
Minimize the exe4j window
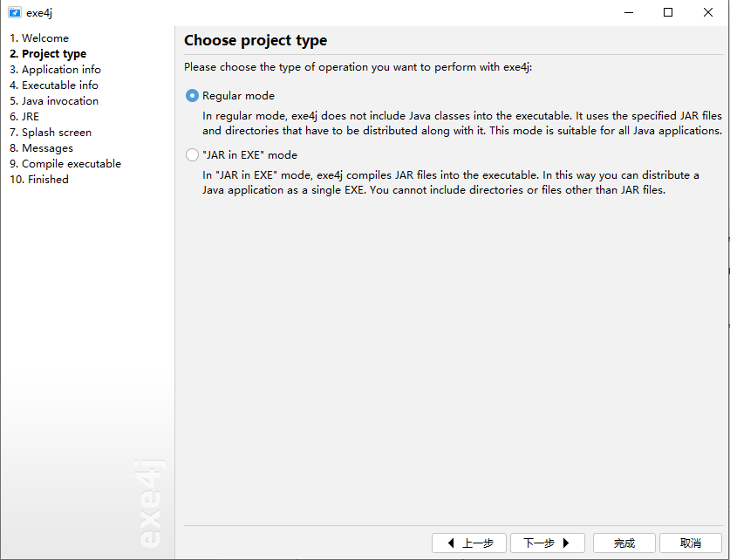coord(629,12)
